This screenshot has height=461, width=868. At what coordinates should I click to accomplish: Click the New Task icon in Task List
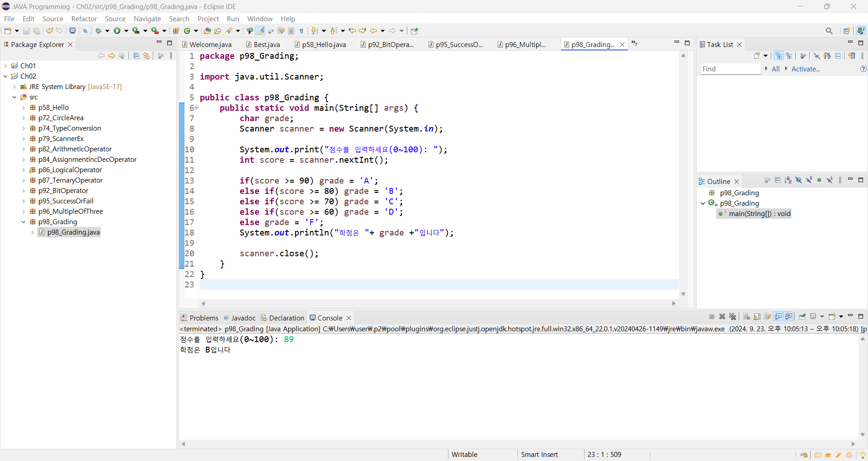click(x=757, y=56)
